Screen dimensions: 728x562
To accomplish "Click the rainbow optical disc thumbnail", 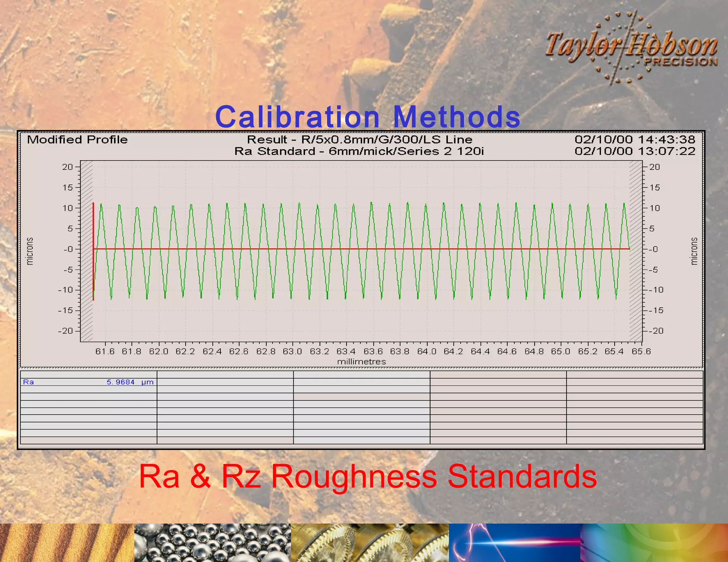I will 654,543.
